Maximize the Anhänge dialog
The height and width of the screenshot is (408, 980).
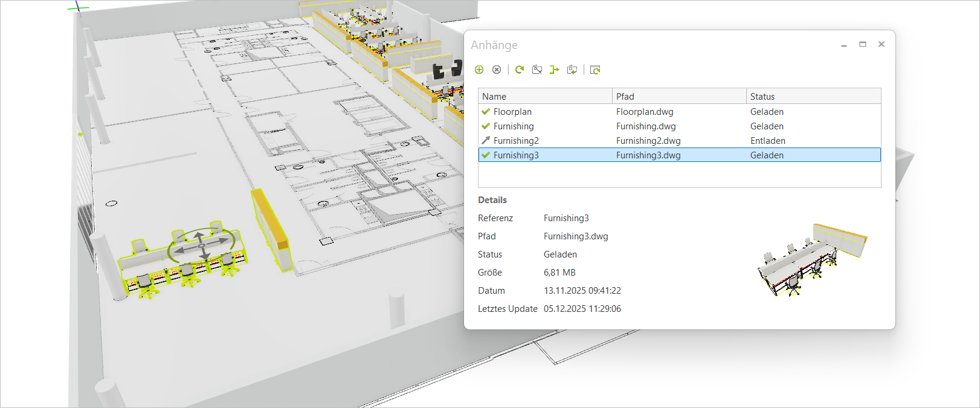863,44
